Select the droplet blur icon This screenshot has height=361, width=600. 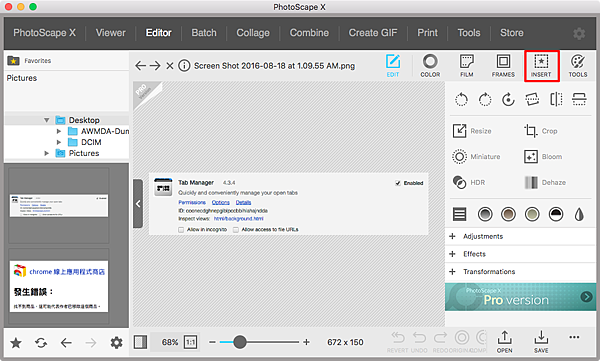[x=579, y=214]
